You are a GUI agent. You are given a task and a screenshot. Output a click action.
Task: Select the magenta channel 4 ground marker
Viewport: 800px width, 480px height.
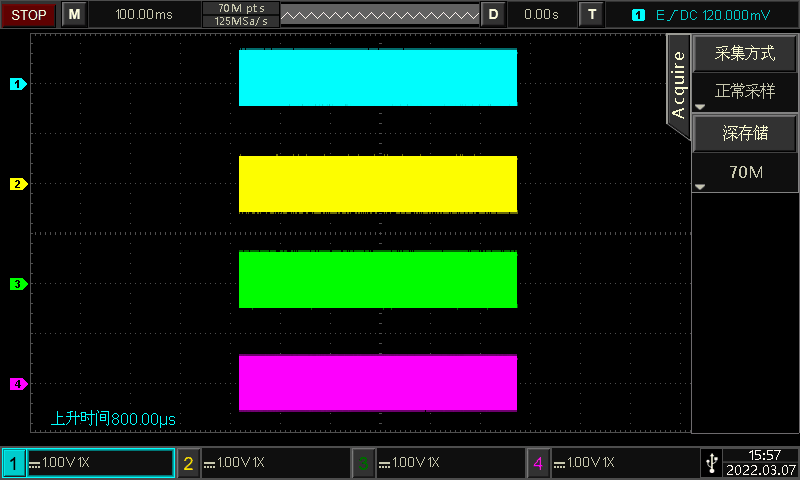pyautogui.click(x=17, y=384)
